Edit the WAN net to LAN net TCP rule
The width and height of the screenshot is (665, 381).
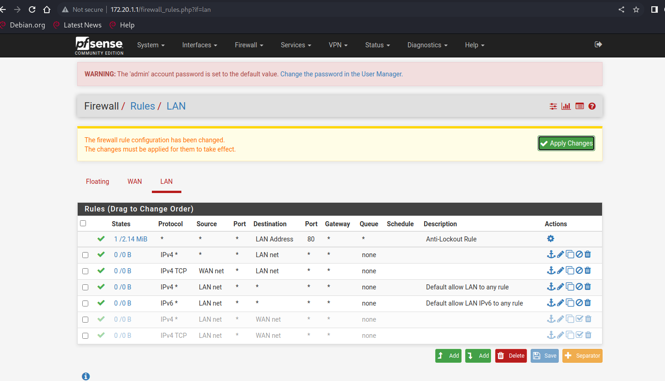560,270
